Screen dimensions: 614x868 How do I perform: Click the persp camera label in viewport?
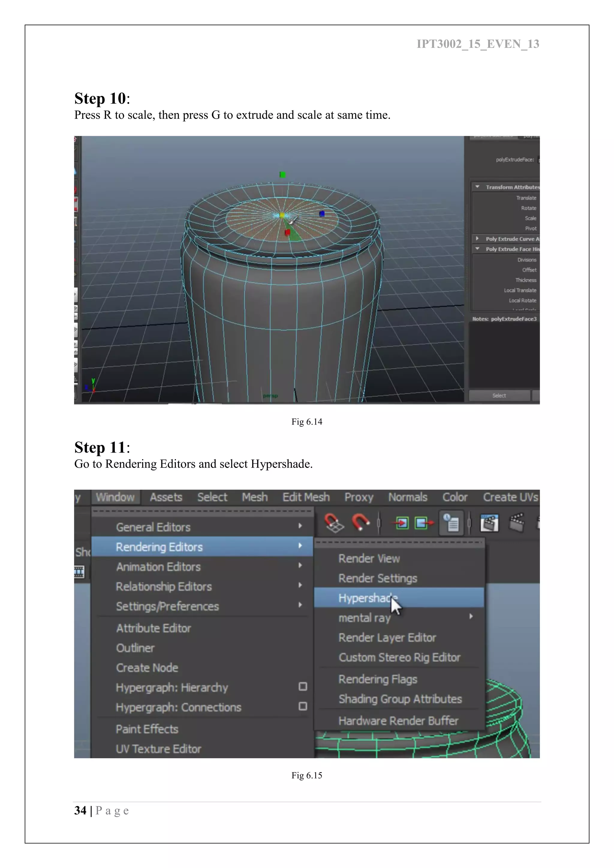coord(270,396)
